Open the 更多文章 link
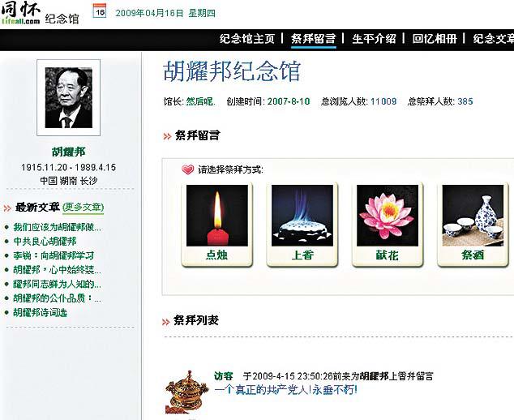Image resolution: width=514 pixels, height=420 pixels. coord(84,208)
